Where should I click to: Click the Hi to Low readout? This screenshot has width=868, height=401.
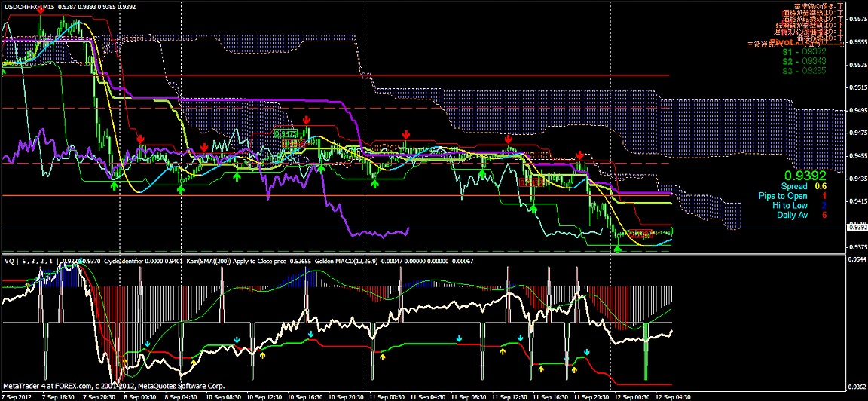tap(799, 206)
